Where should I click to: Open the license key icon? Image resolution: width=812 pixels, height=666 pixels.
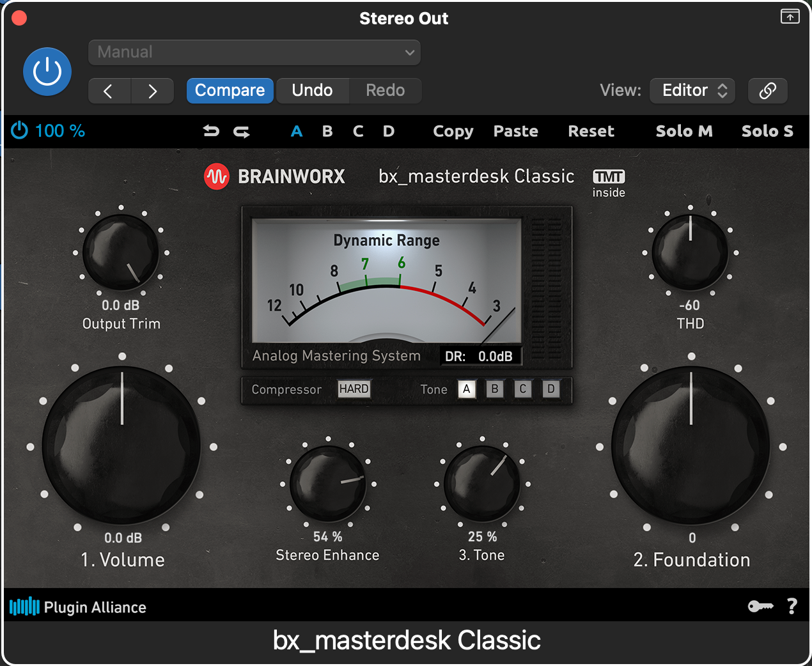pos(760,606)
